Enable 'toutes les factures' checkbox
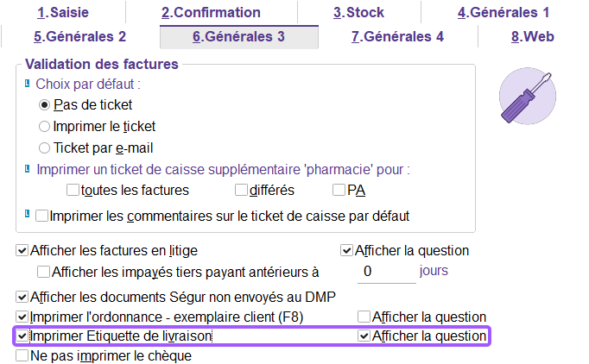 point(73,190)
